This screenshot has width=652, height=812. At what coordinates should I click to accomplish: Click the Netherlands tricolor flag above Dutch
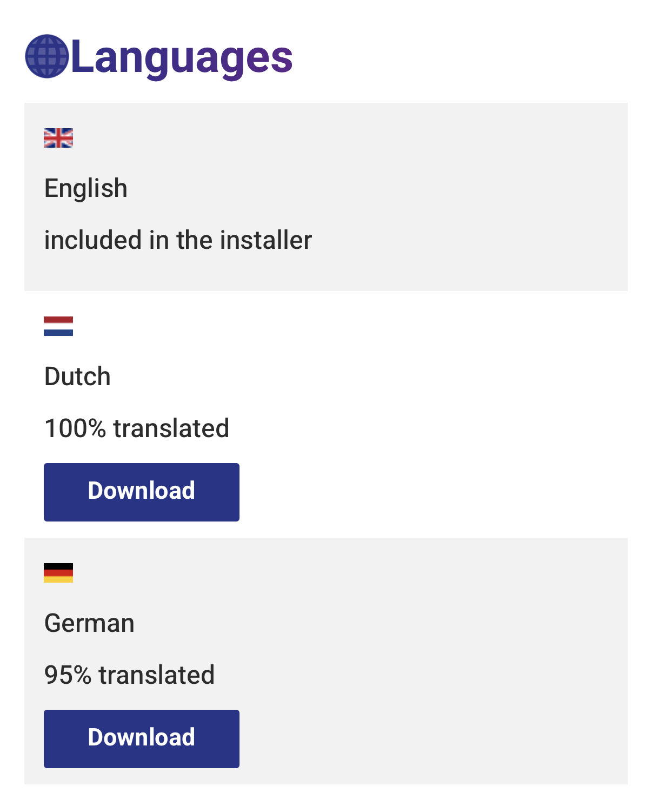coord(58,326)
